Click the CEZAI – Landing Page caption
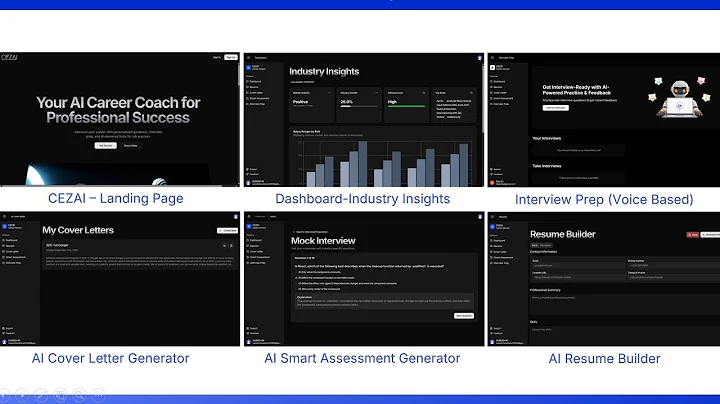The image size is (720, 404). pyautogui.click(x=116, y=198)
